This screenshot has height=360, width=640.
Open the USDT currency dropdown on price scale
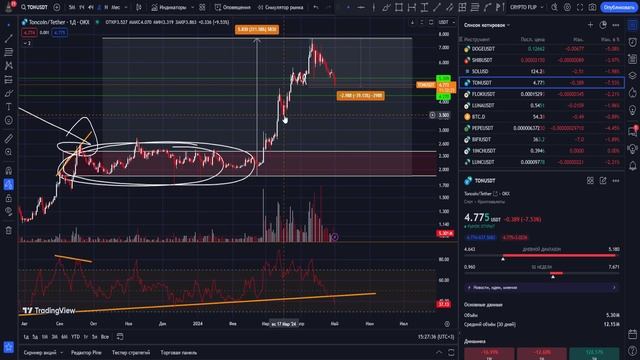447,22
